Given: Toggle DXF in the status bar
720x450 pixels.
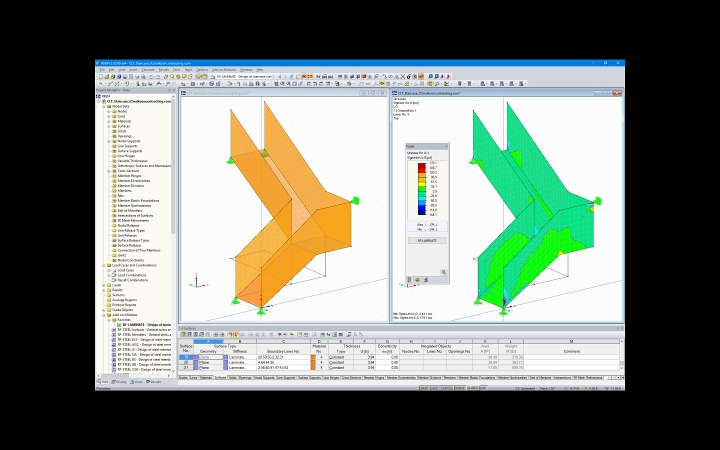Looking at the screenshot, I should point(483,388).
